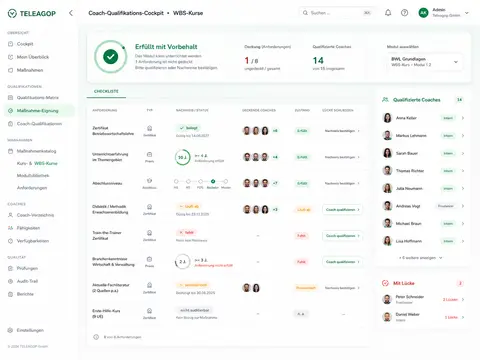The image size is (480, 360).
Task: Click Nachweis bestätigen for Unterrichtserfahrung row
Action: tap(342, 157)
